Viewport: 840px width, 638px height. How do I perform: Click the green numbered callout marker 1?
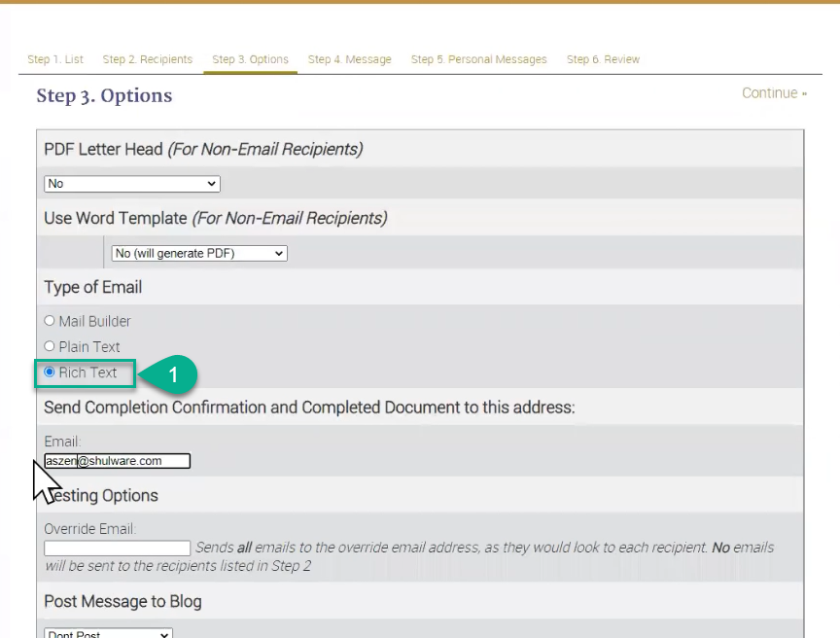172,374
